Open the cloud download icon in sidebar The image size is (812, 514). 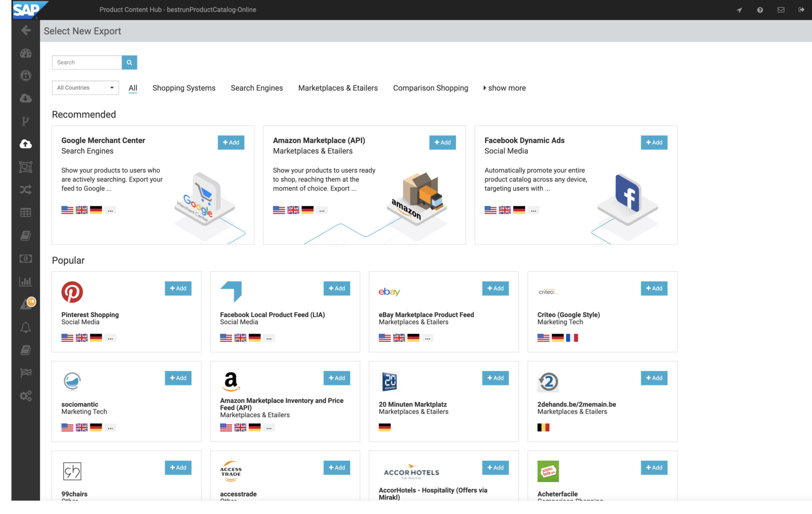pos(25,99)
